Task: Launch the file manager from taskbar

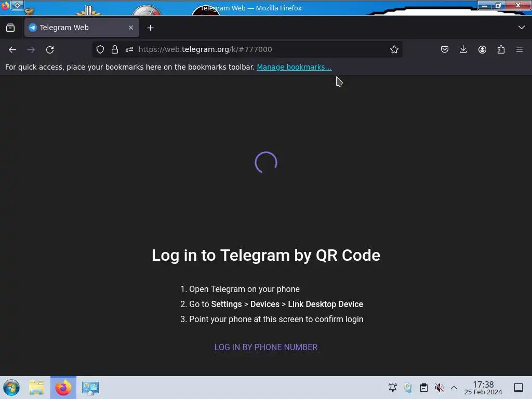Action: point(36,388)
